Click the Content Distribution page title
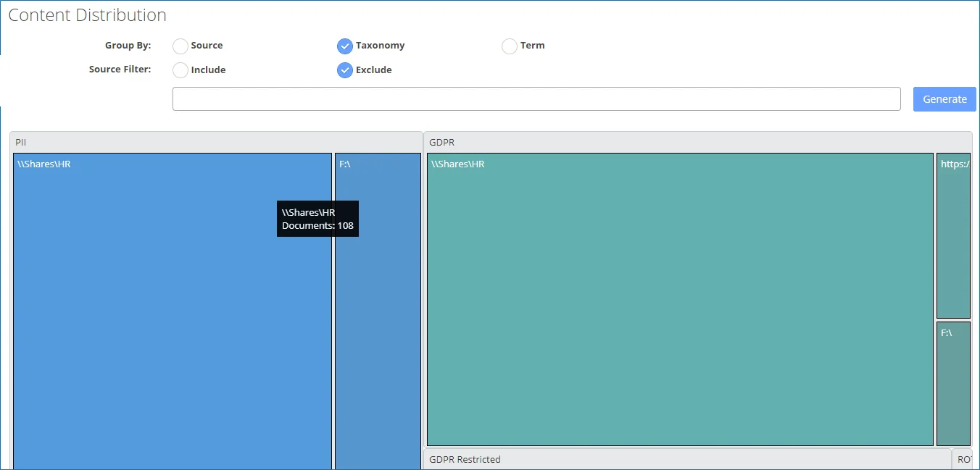This screenshot has width=980, height=470. coord(87,14)
